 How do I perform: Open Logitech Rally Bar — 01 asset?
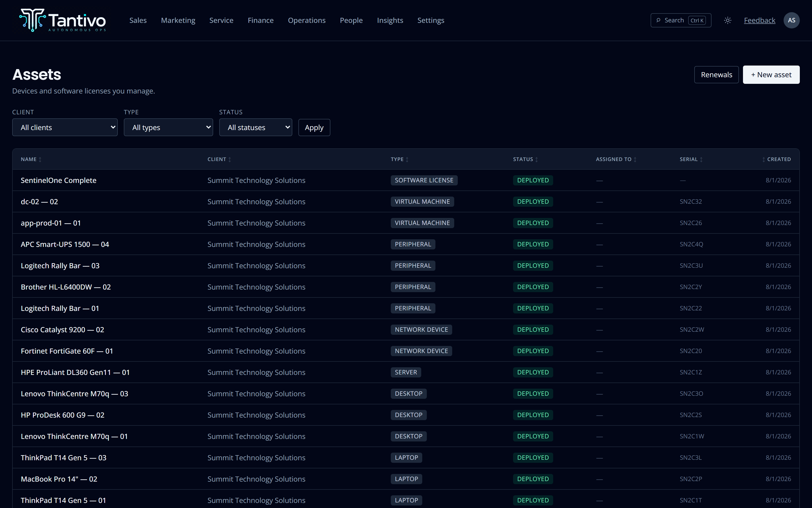[x=60, y=308]
